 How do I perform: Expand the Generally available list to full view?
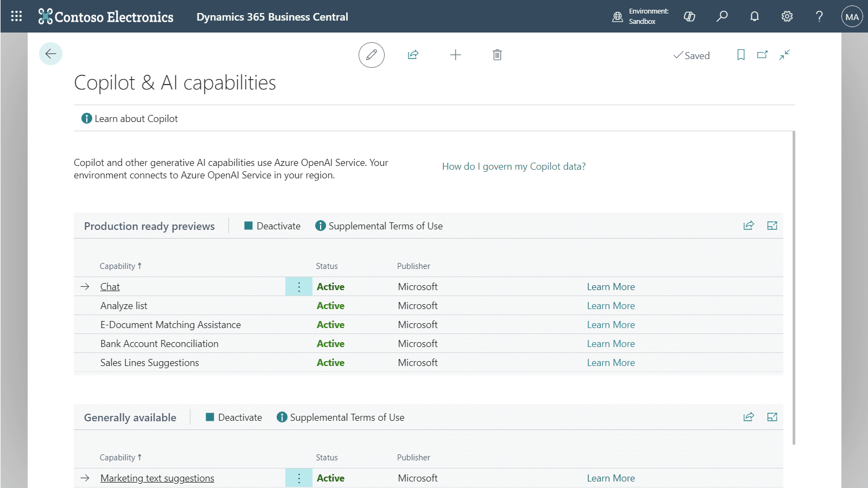point(773,417)
